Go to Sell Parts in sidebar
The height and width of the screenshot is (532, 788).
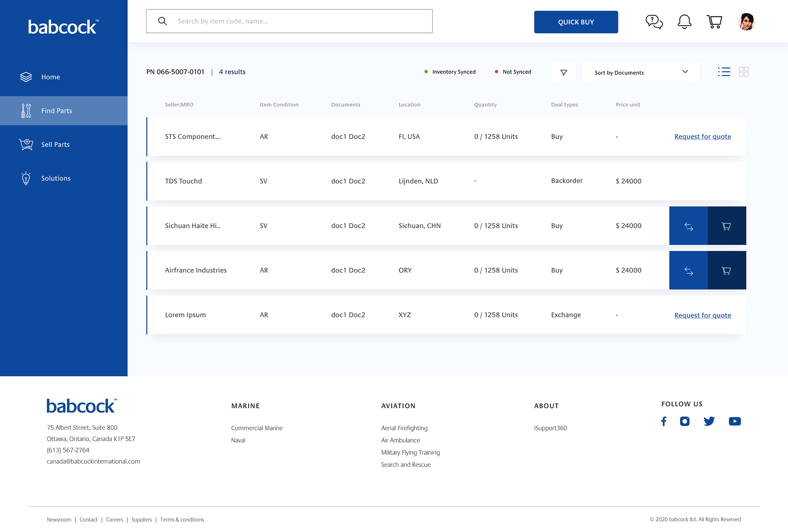[x=55, y=144]
